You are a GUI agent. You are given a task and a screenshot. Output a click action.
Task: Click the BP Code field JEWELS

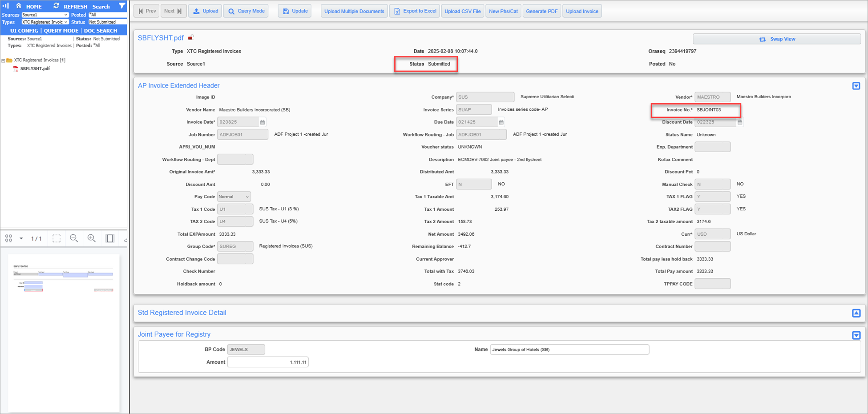(246, 350)
